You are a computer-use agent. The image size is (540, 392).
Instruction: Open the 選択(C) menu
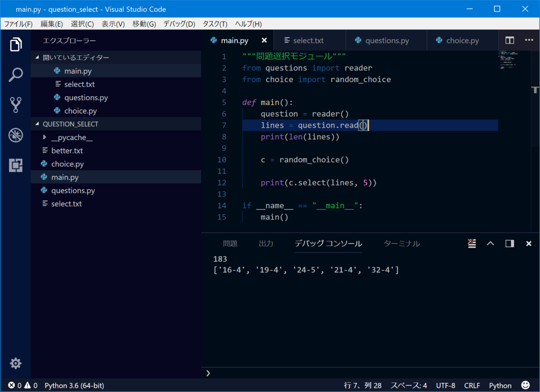pyautogui.click(x=82, y=24)
